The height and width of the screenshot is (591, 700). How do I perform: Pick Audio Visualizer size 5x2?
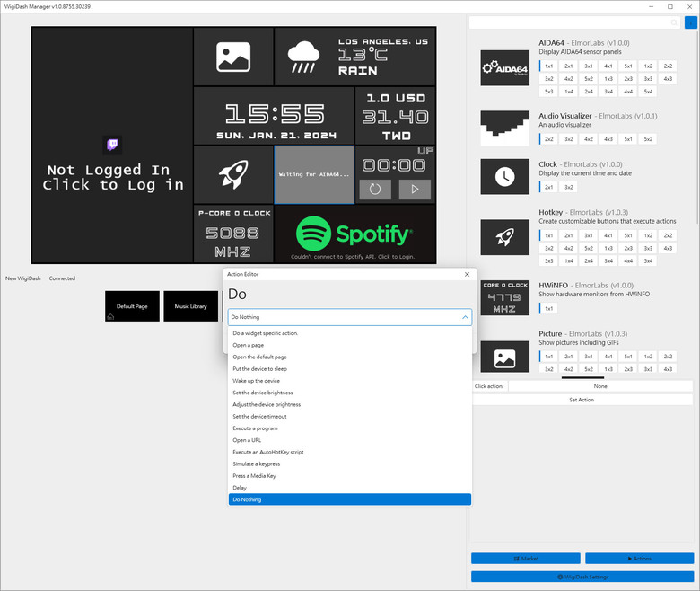(648, 139)
